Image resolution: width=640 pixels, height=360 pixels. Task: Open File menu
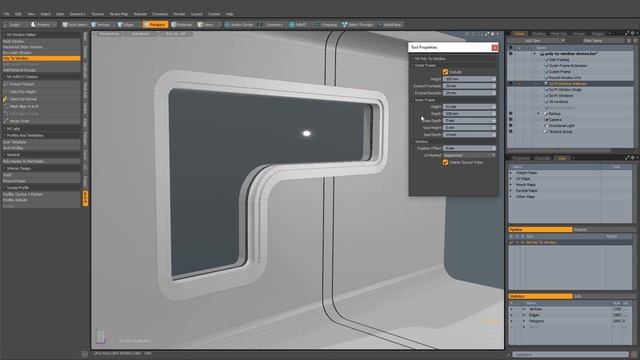pyautogui.click(x=7, y=14)
